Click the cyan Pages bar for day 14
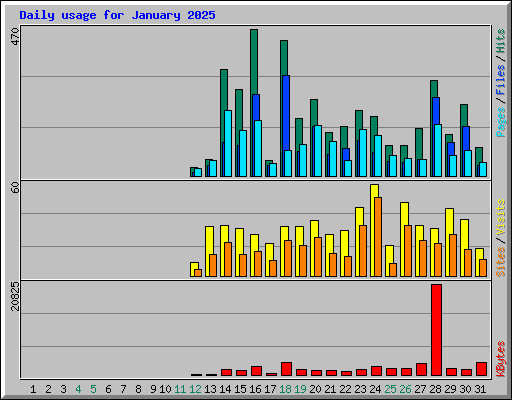 pos(228,143)
